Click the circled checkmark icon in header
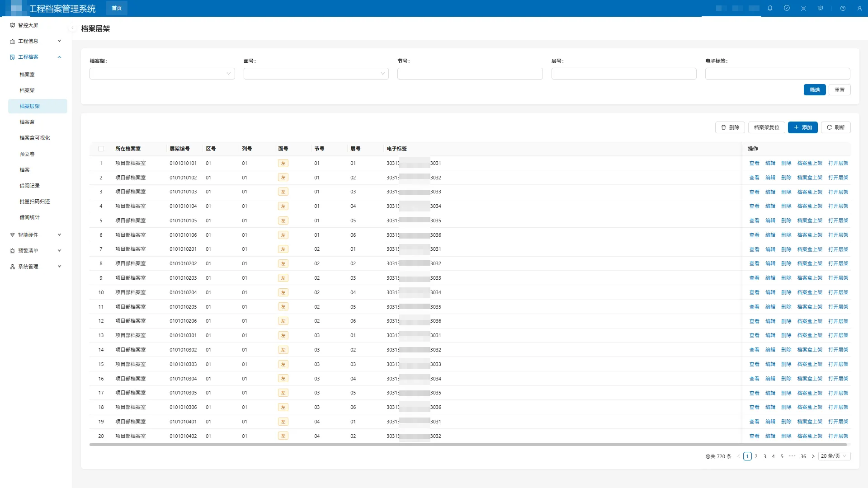 click(787, 8)
